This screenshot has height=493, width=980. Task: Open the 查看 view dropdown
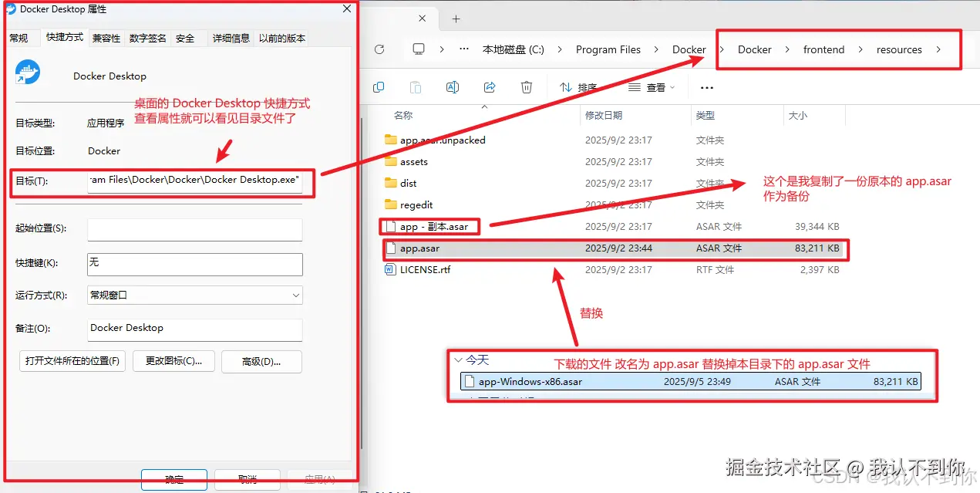click(652, 87)
